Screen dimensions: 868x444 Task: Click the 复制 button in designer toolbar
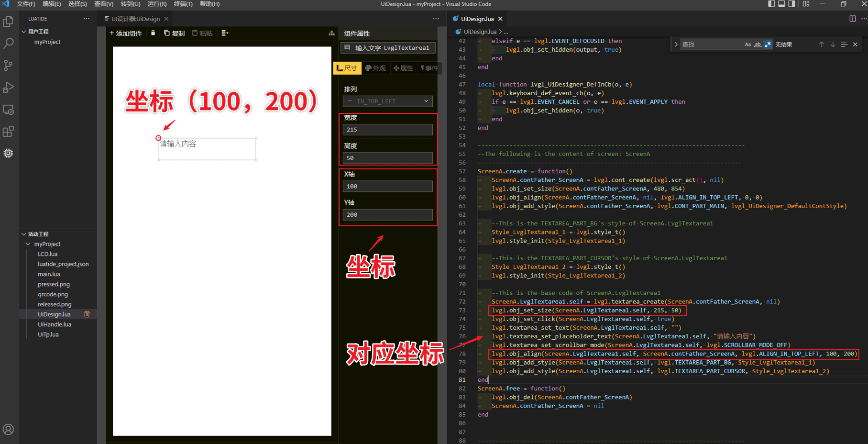[175, 33]
